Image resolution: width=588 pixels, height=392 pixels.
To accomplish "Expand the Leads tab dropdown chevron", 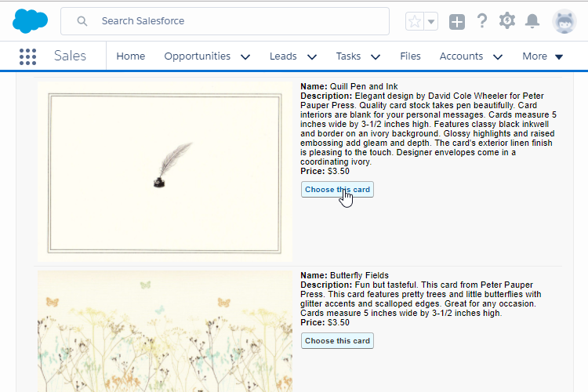I will [312, 56].
